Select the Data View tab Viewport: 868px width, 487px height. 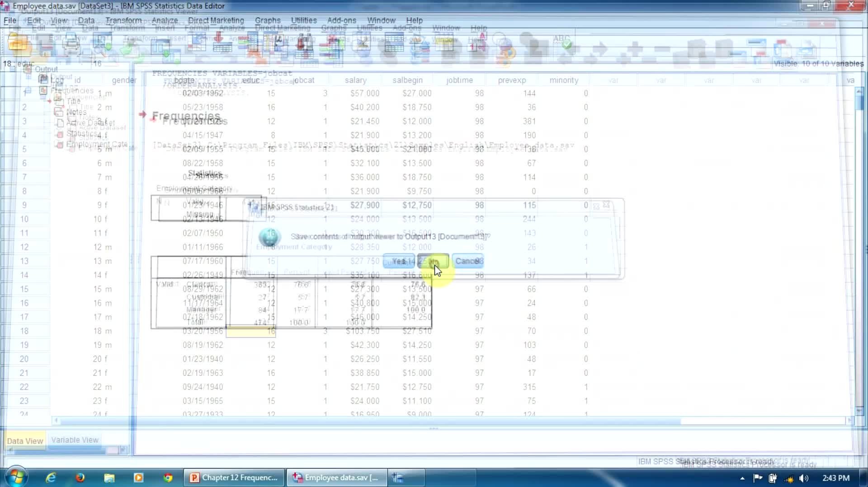(25, 441)
